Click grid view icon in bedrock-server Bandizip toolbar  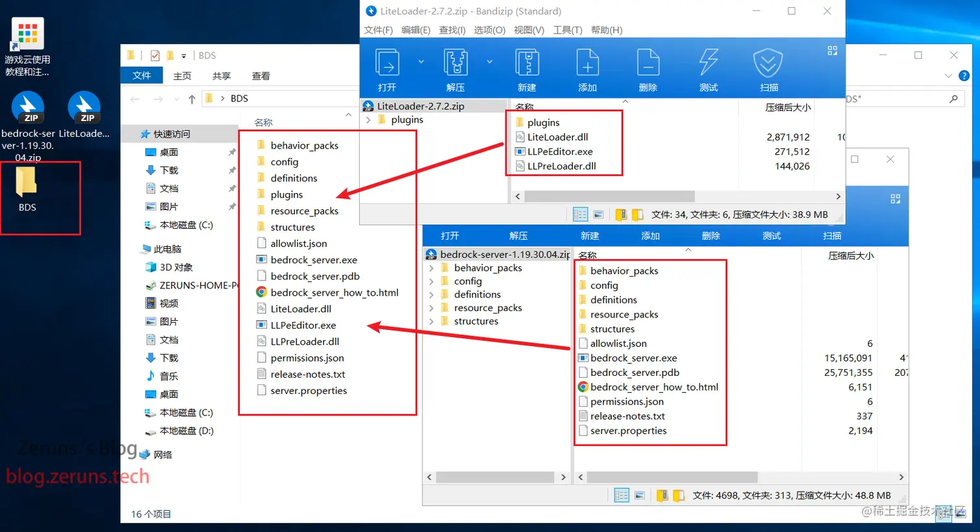895,199
